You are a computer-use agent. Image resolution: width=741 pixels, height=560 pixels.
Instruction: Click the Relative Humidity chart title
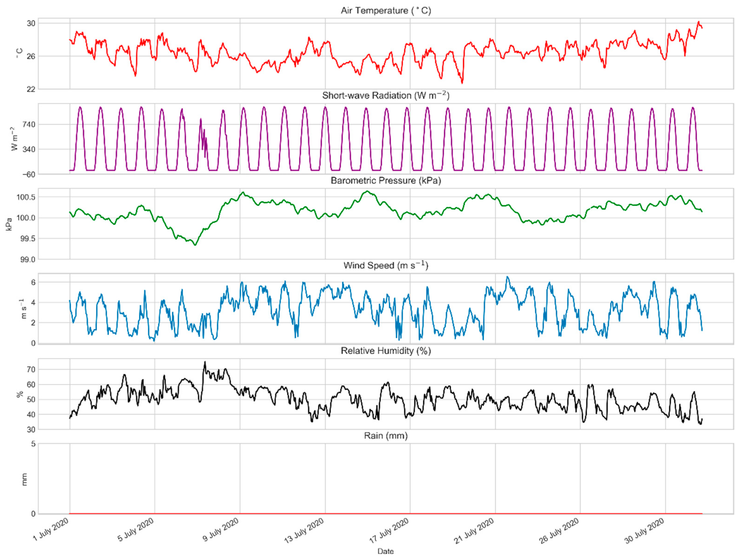click(x=386, y=351)
